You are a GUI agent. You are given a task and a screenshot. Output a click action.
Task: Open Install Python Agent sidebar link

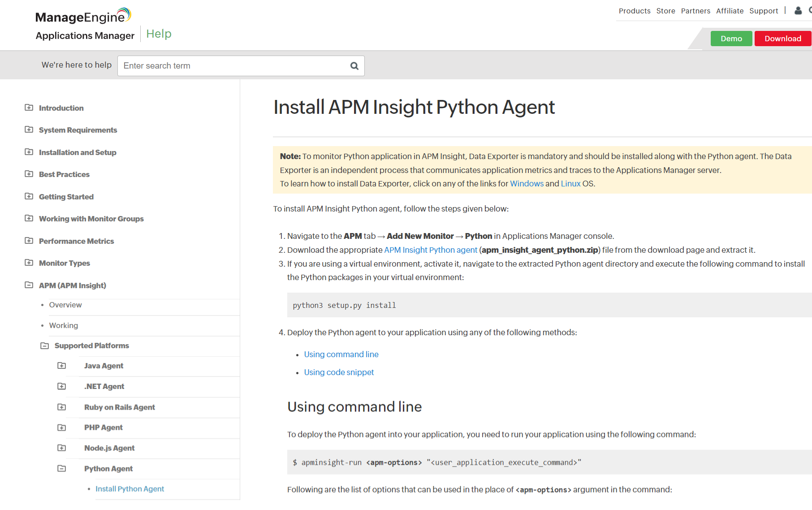130,489
